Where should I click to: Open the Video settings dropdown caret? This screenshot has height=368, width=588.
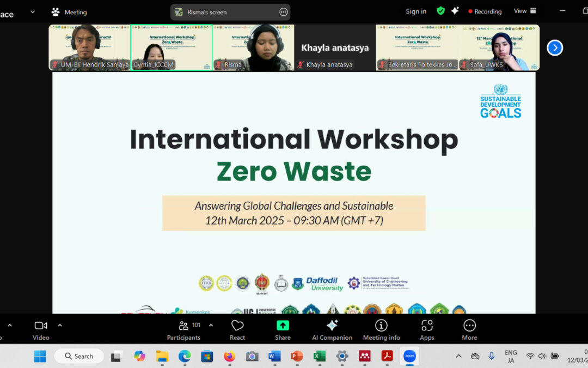click(x=59, y=325)
